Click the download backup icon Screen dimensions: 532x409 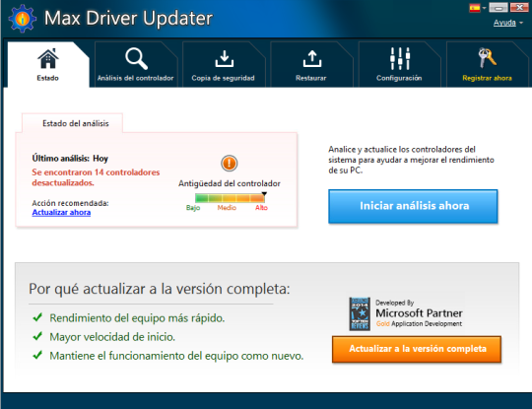(x=225, y=59)
